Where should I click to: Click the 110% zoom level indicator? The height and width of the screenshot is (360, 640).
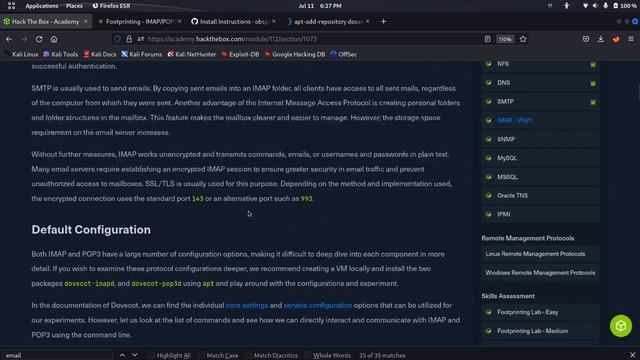(x=505, y=39)
